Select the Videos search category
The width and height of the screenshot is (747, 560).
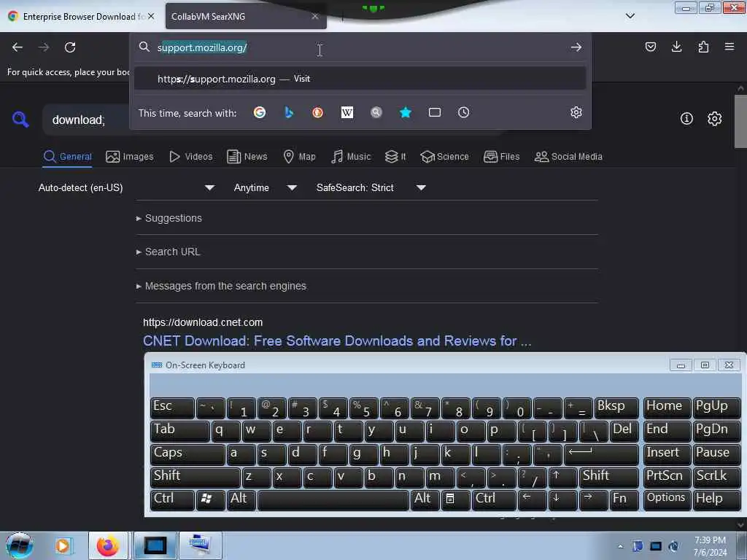[191, 157]
